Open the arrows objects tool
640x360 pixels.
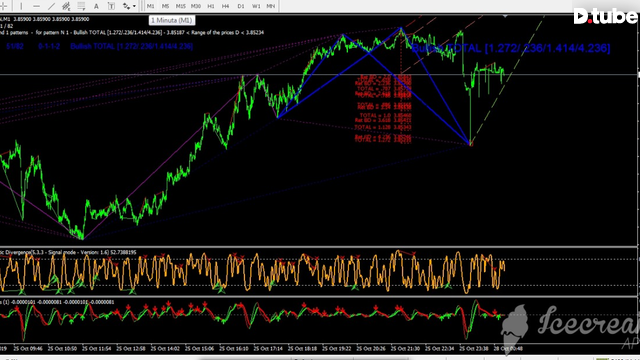[x=126, y=6]
